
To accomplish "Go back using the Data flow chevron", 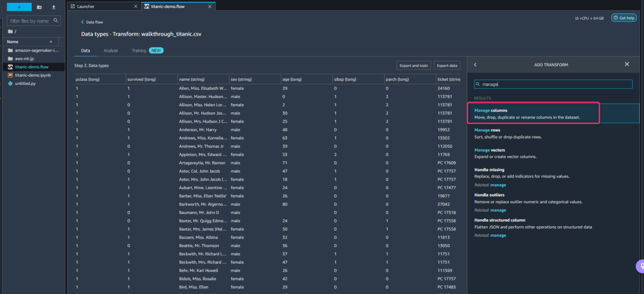I will click(83, 22).
